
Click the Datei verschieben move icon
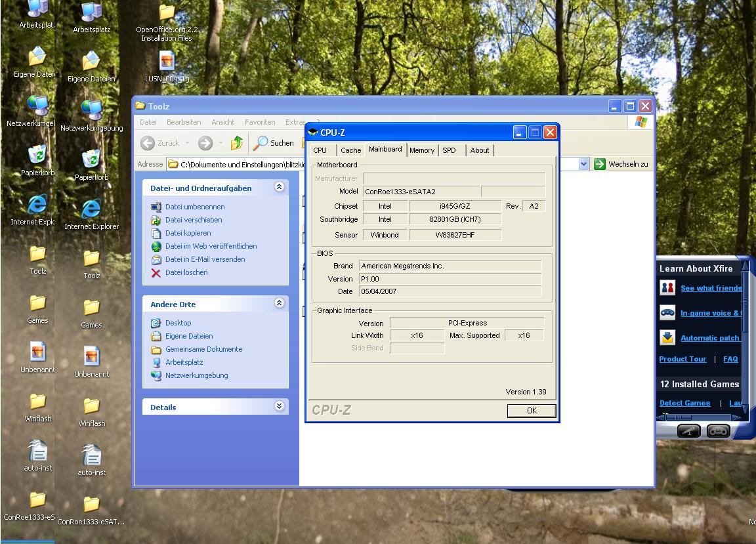pyautogui.click(x=156, y=220)
